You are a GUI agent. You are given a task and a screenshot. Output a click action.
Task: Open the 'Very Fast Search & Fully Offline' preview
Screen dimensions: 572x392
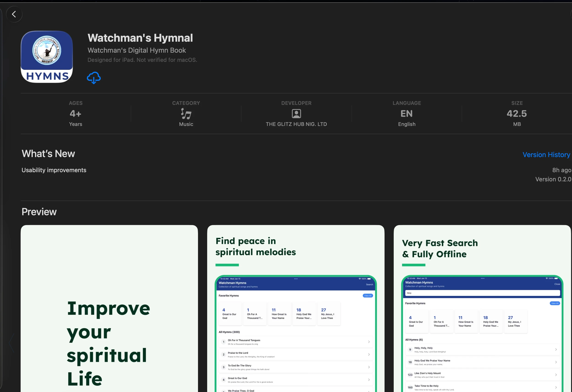(482, 248)
